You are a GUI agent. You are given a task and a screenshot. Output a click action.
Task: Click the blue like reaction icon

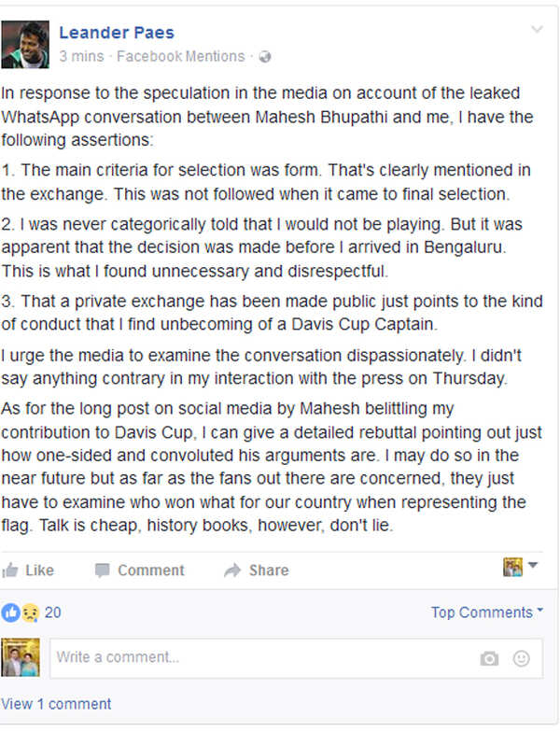coord(11,612)
